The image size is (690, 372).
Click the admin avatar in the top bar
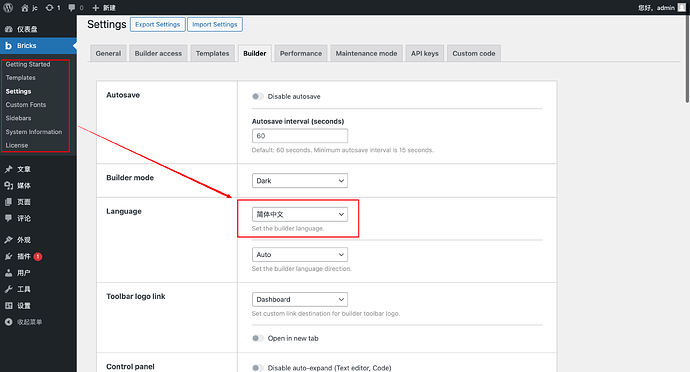[x=681, y=7]
